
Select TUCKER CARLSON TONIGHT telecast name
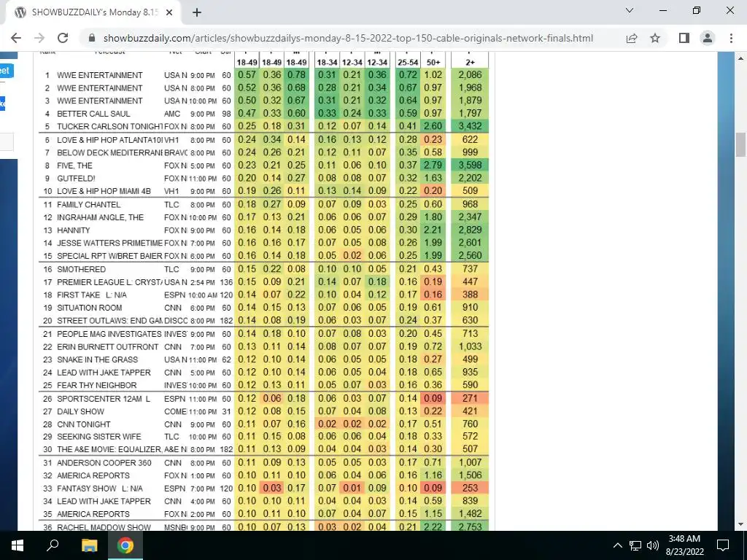coord(110,127)
